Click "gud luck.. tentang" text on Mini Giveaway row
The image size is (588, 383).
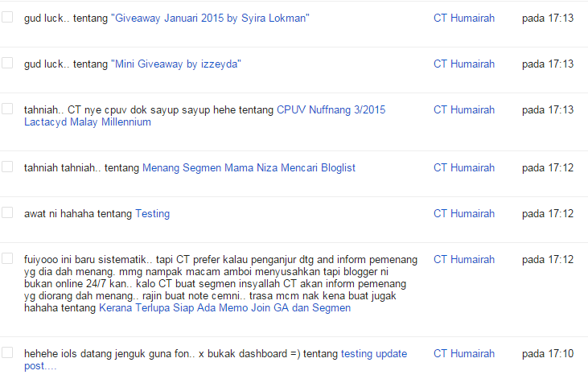[x=66, y=64]
